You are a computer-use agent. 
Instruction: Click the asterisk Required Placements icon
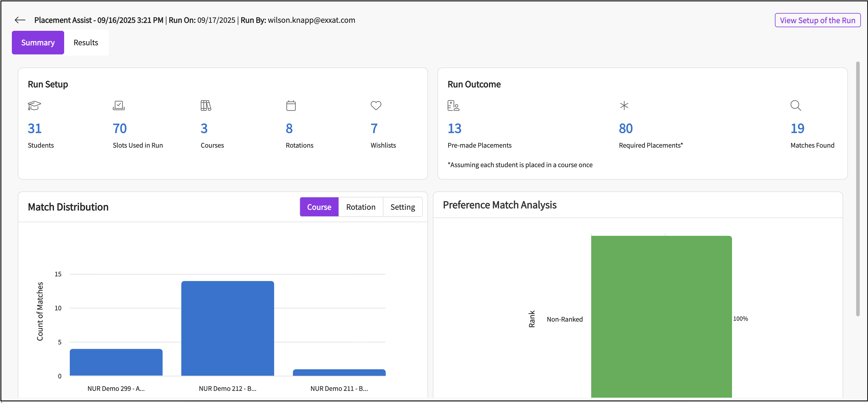pyautogui.click(x=624, y=106)
